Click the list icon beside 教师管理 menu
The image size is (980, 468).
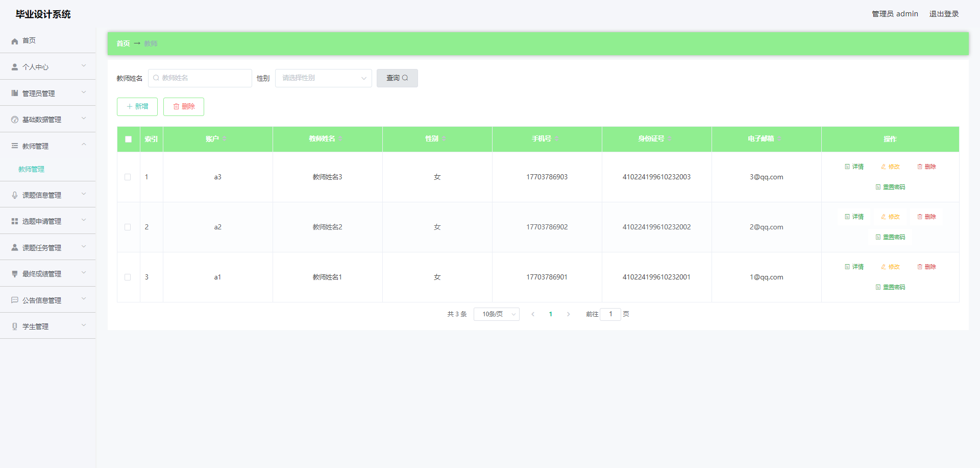[15, 146]
